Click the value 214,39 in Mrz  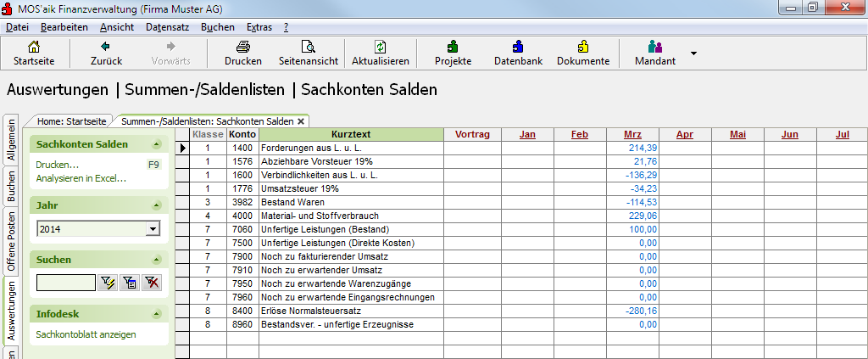tap(643, 148)
